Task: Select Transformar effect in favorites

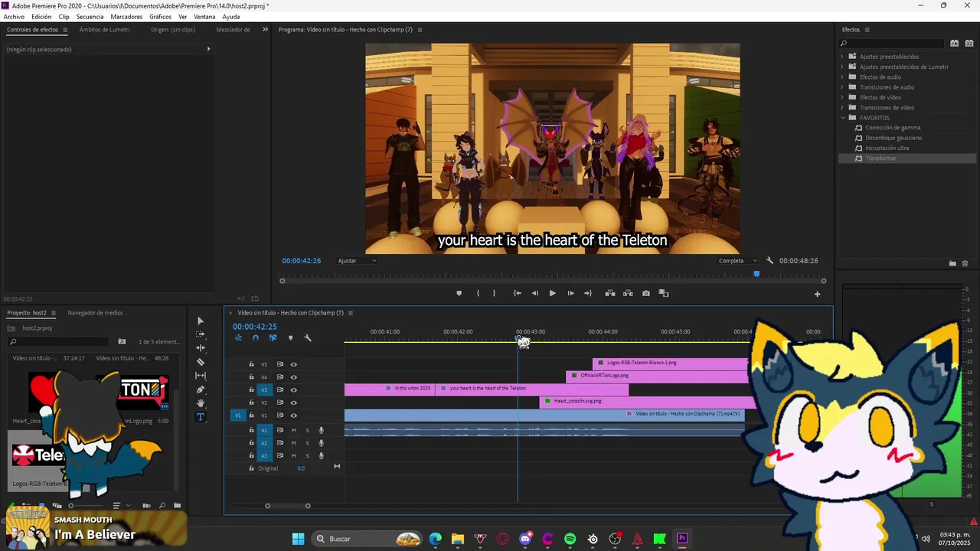Action: point(880,158)
